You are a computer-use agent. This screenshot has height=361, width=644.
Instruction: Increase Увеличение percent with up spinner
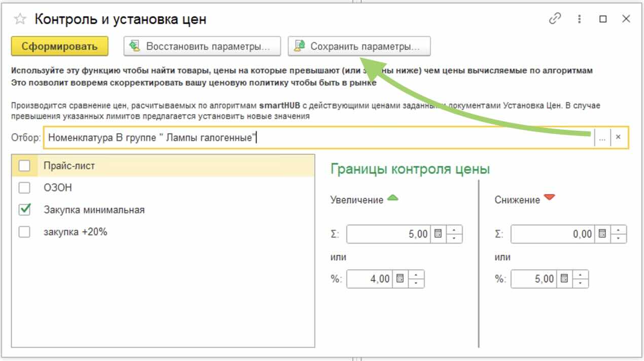pos(416,275)
